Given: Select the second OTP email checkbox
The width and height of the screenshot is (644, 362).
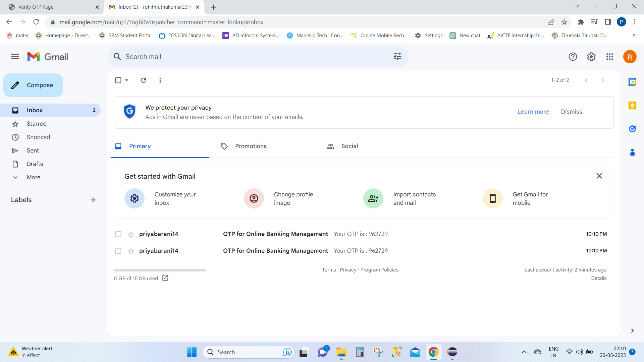Looking at the screenshot, I should pos(118,251).
